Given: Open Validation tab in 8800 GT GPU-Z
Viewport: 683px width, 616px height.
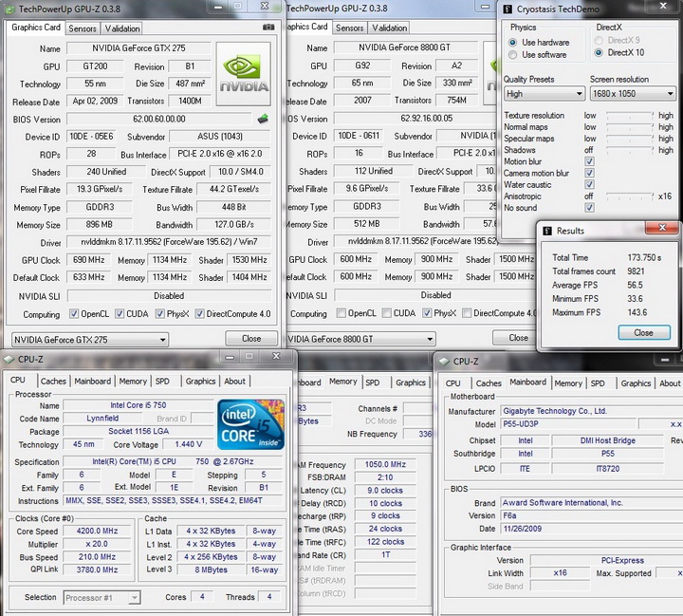Looking at the screenshot, I should pos(389,28).
